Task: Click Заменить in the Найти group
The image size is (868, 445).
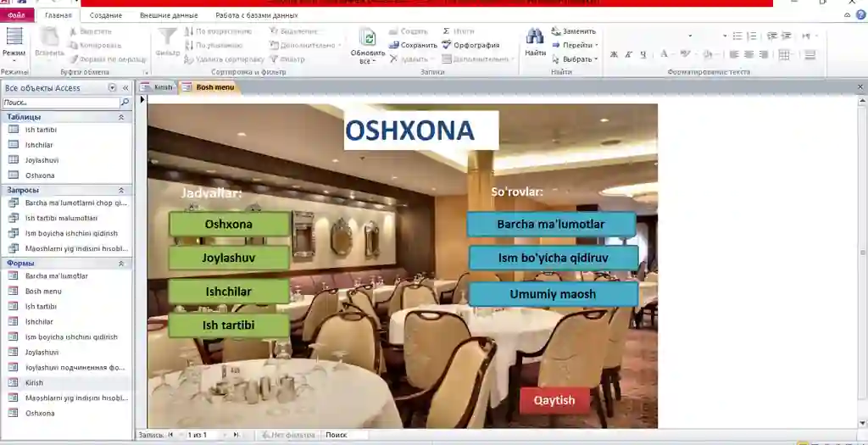Action: pyautogui.click(x=574, y=31)
